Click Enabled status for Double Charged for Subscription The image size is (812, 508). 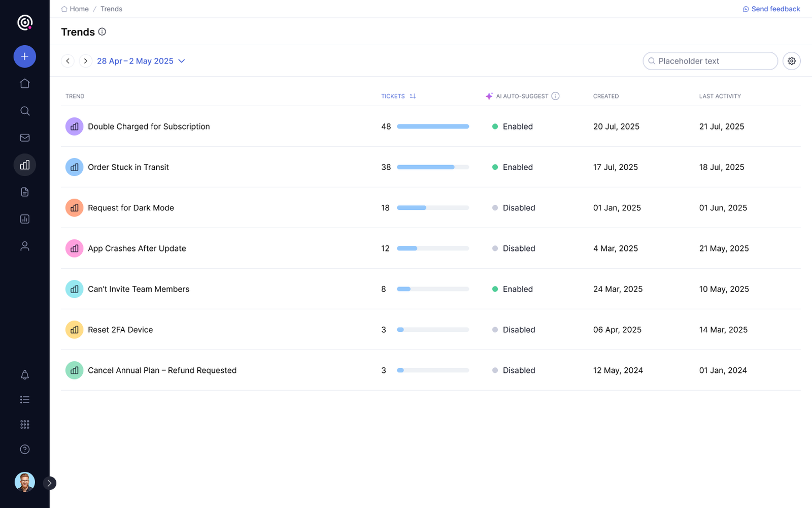513,126
